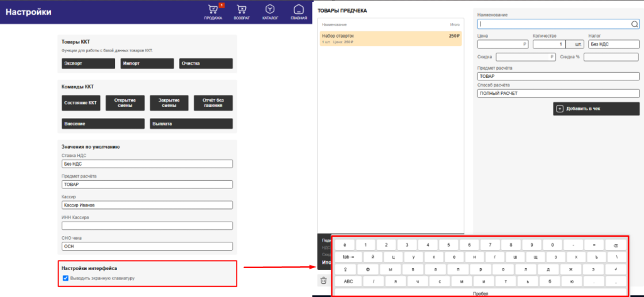Go to Каталог via its icon
The width and height of the screenshot is (644, 297).
[x=270, y=9]
